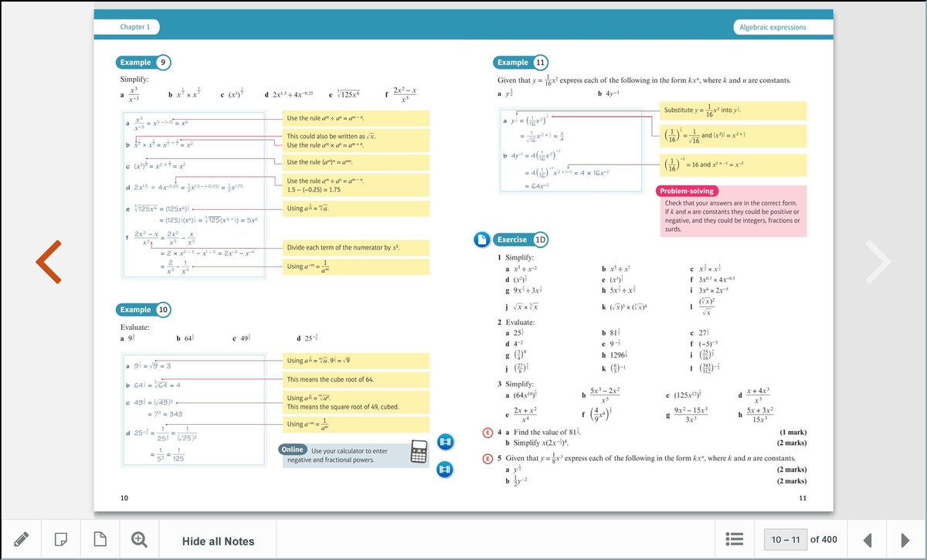Open the film clip icon beside question 5

[446, 468]
